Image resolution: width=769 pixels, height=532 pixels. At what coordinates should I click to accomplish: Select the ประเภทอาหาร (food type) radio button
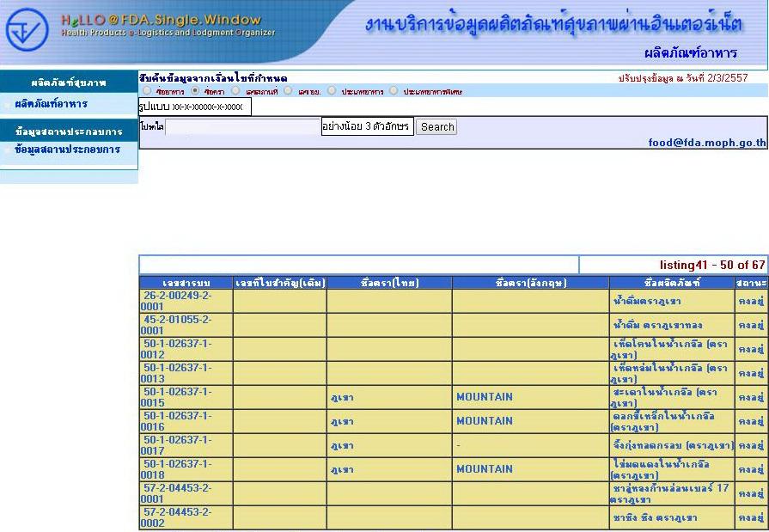(x=332, y=91)
